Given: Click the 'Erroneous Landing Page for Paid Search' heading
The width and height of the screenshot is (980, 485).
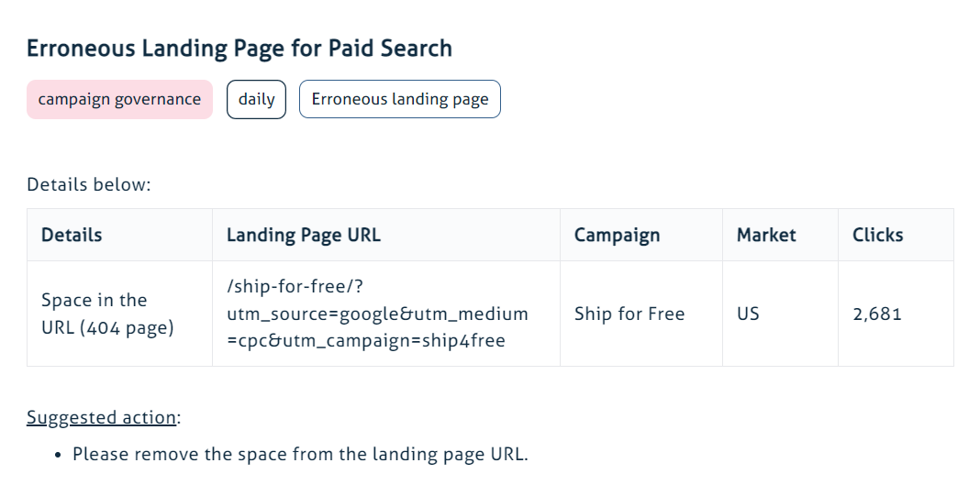Looking at the screenshot, I should [239, 49].
